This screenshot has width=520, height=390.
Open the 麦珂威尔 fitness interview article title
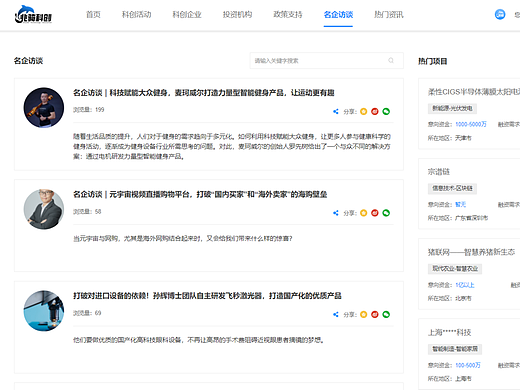pyautogui.click(x=204, y=93)
